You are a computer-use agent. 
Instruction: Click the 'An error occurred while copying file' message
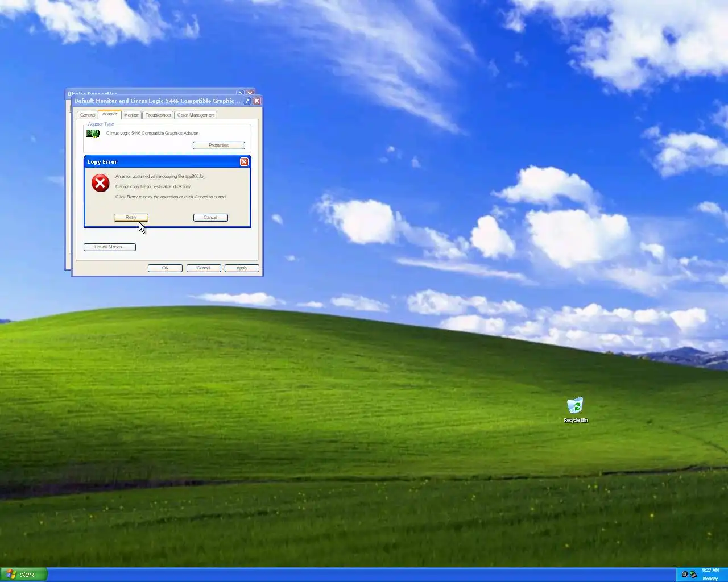point(160,176)
